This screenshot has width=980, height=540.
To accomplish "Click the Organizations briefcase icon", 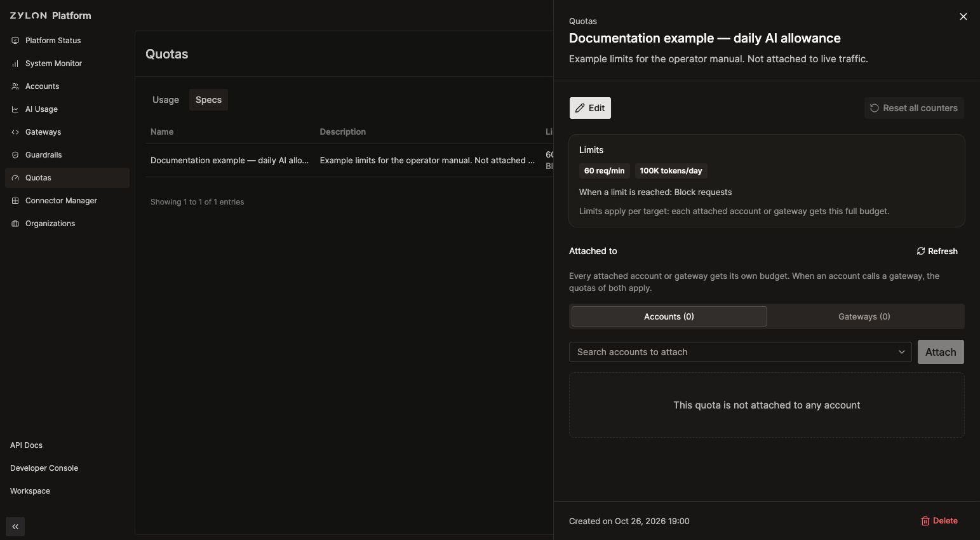I will [x=15, y=224].
